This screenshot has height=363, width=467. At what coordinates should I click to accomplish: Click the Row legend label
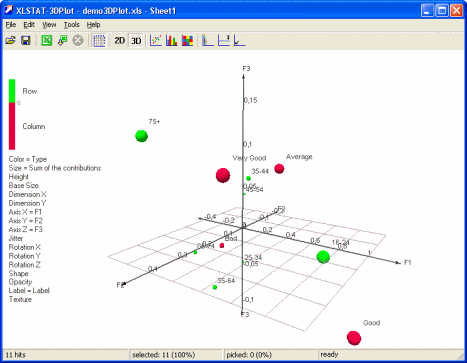click(30, 91)
